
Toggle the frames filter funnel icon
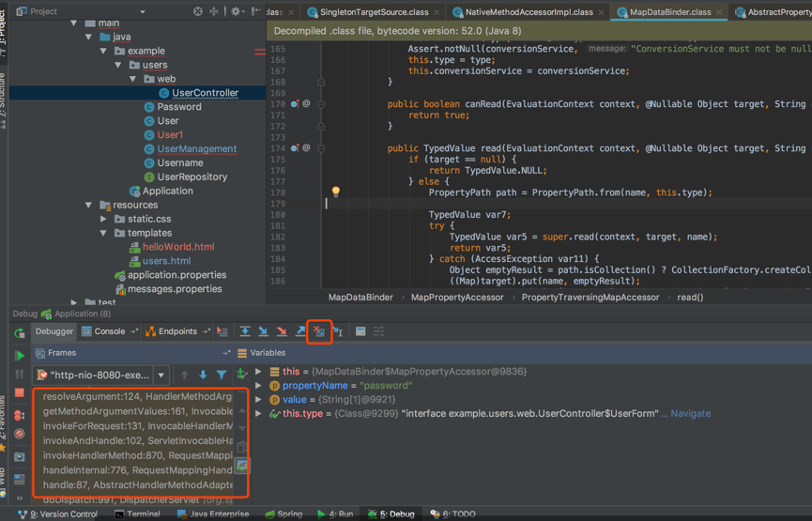point(222,375)
